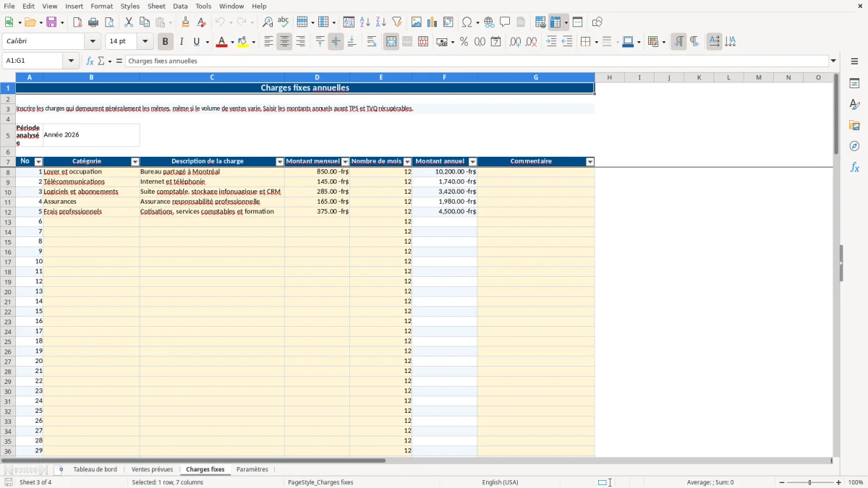Toggle Left-To-Right text direction
The height and width of the screenshot is (488, 868).
[x=678, y=42]
